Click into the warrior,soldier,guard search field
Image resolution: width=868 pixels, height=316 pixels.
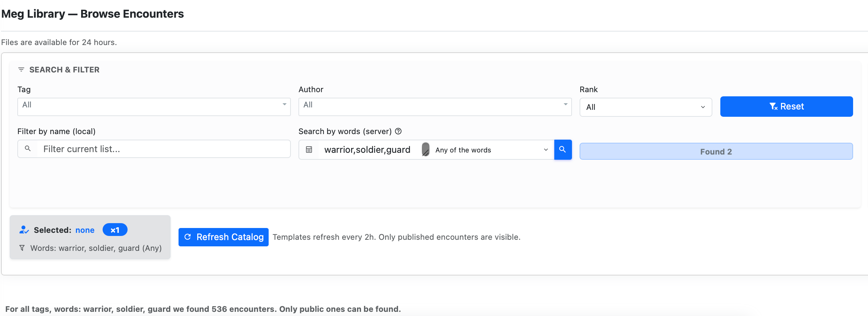click(x=367, y=150)
